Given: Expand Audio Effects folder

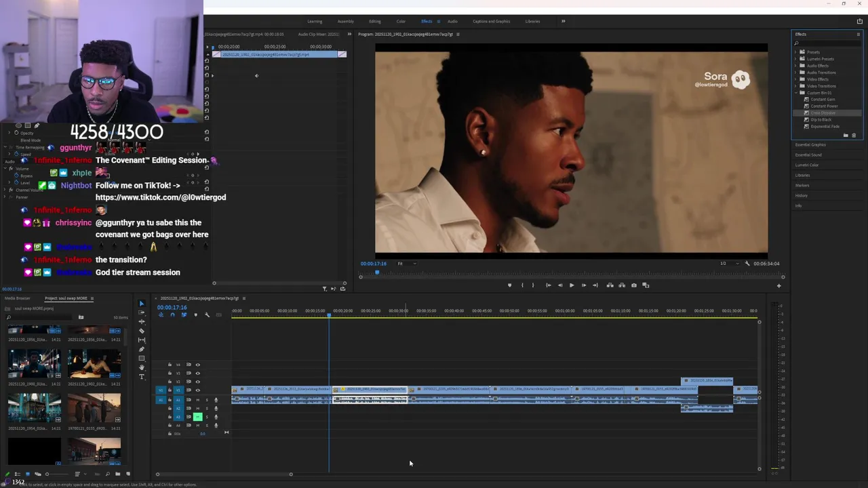Looking at the screenshot, I should coord(795,66).
